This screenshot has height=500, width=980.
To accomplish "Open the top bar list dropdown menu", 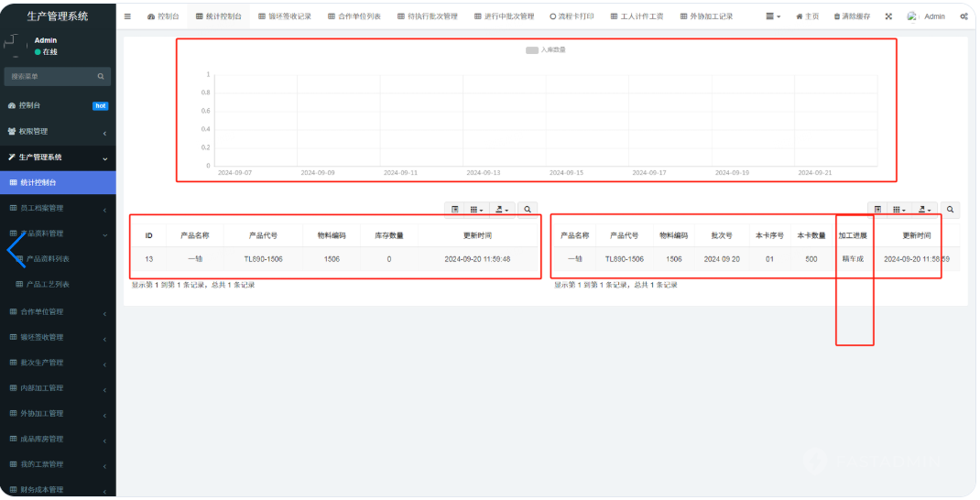I will tap(773, 16).
